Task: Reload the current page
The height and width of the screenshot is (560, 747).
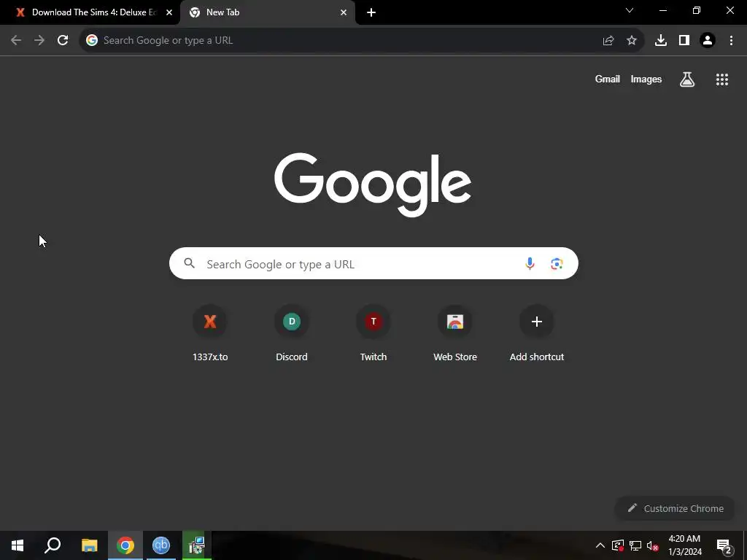Action: [x=63, y=41]
